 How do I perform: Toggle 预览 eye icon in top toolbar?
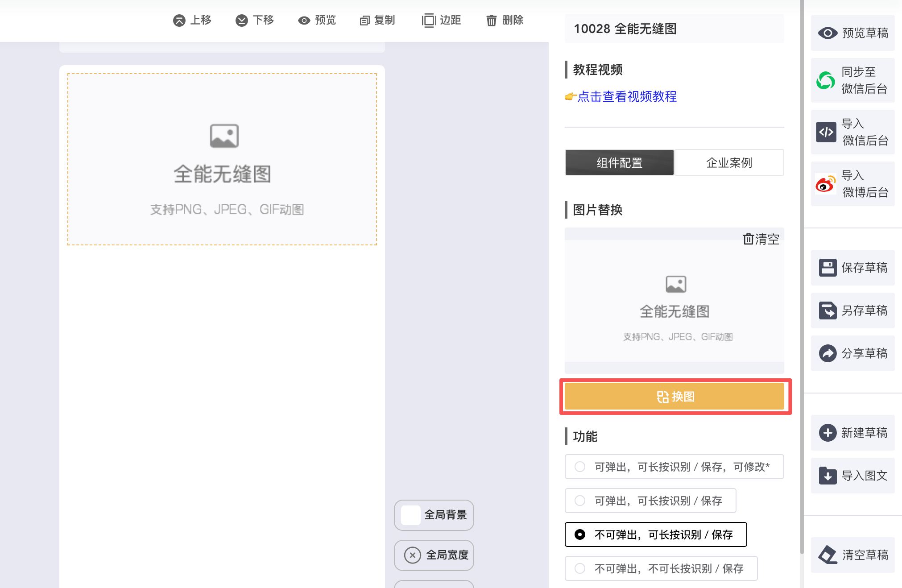click(x=304, y=21)
